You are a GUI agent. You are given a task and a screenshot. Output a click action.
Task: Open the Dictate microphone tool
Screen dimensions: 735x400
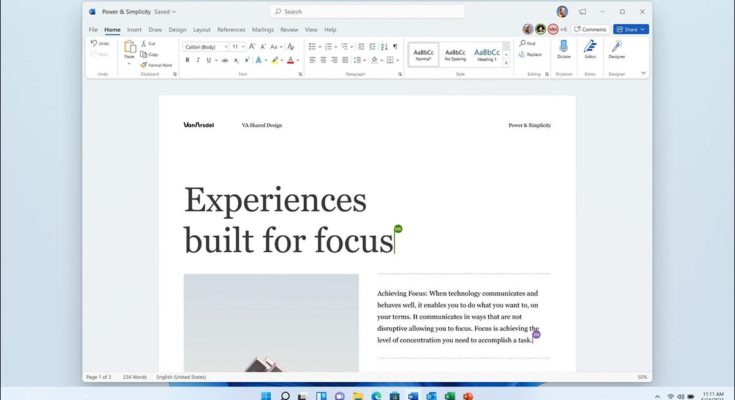563,49
